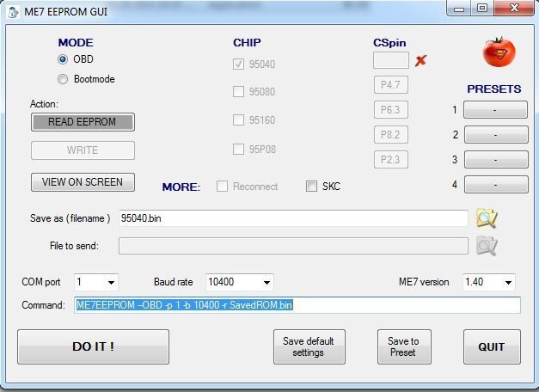Toggle the Reconnect checkbox

click(223, 187)
